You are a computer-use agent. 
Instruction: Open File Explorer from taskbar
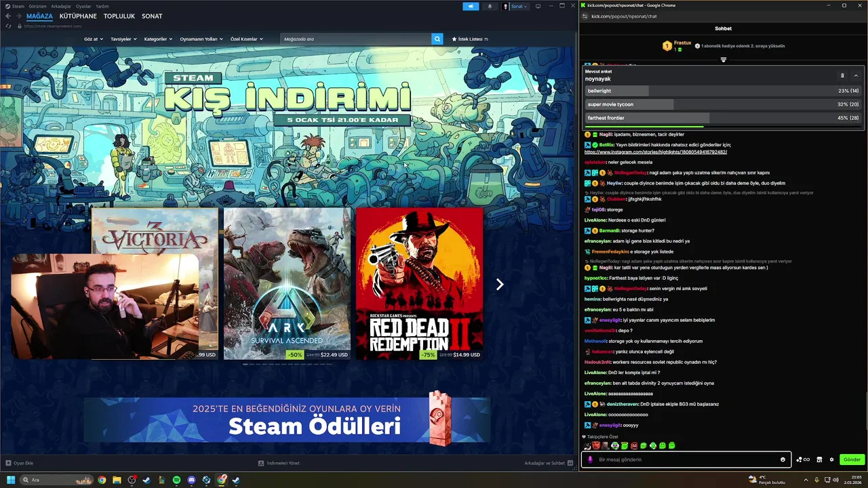tap(117, 480)
